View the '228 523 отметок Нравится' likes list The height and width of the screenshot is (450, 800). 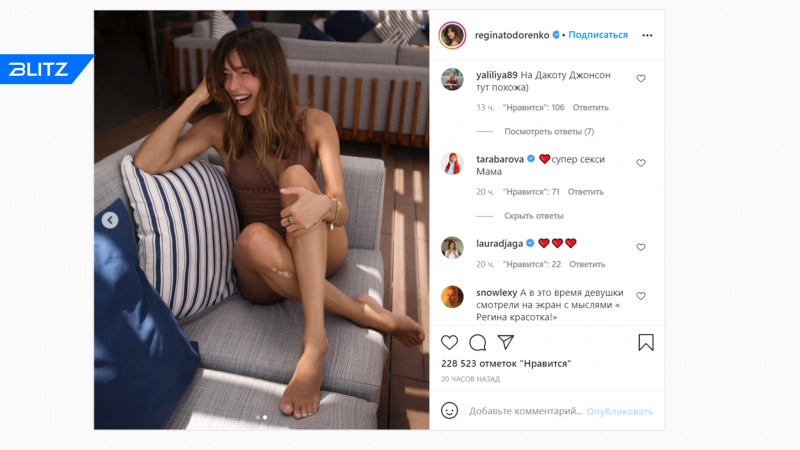pos(506,364)
